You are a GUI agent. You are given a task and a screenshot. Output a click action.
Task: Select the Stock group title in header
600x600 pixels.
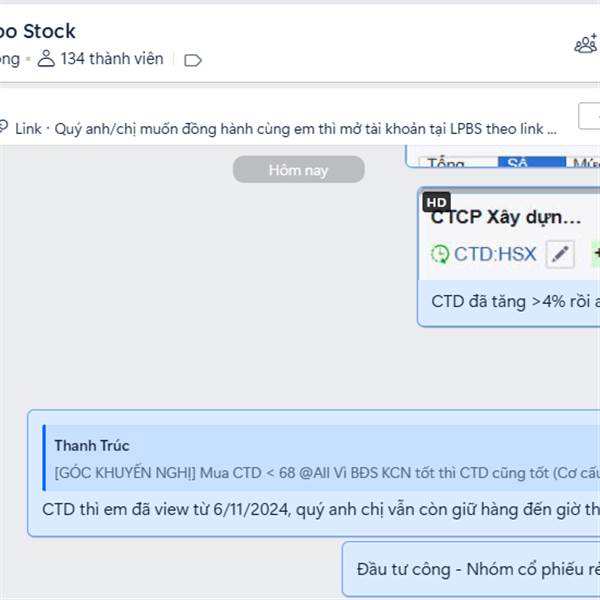pos(38,31)
